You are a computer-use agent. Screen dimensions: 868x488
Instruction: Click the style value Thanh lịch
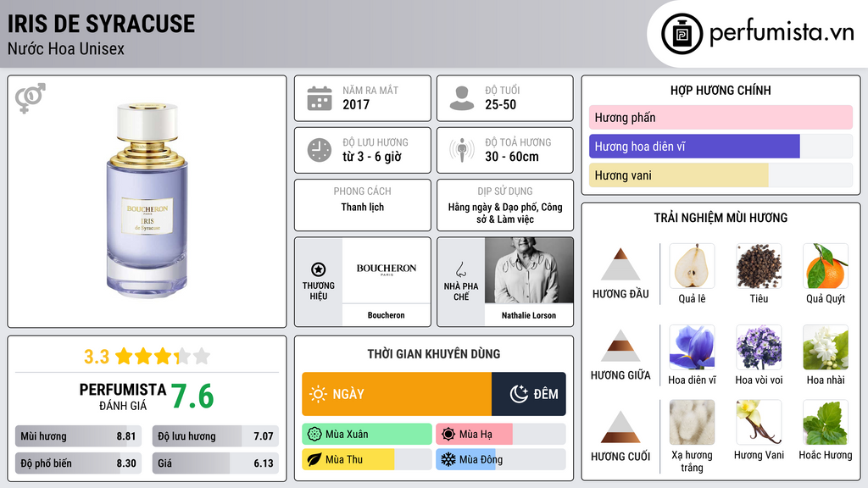coord(363,207)
